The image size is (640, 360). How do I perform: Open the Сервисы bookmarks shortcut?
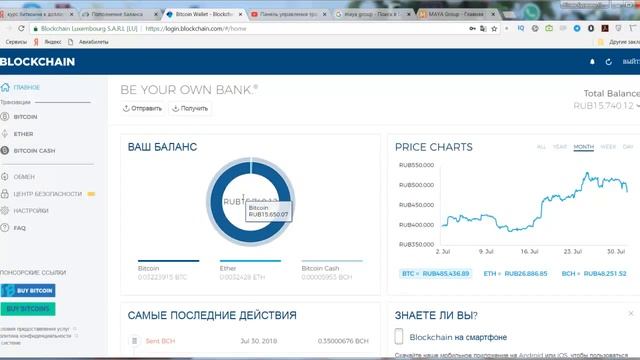[x=16, y=42]
